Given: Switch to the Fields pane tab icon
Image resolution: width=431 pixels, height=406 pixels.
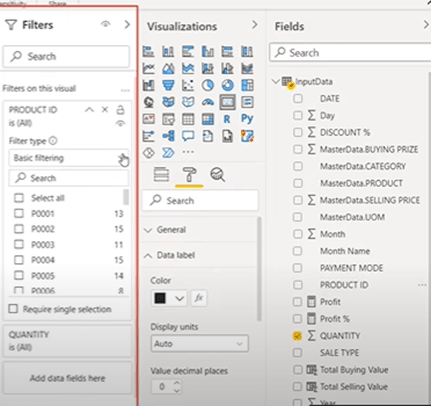Looking at the screenshot, I should 161,175.
